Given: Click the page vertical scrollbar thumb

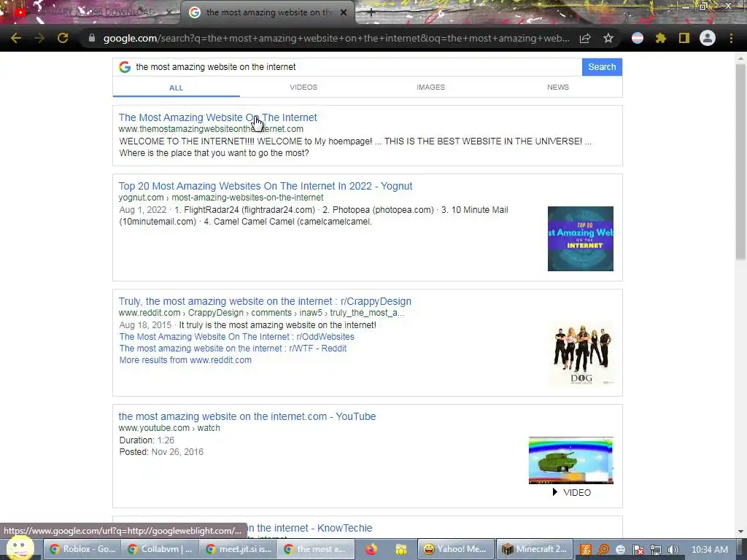Looking at the screenshot, I should pos(740,162).
